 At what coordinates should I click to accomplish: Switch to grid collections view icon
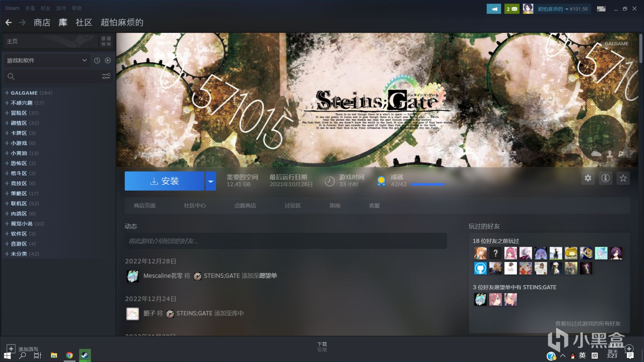[106, 41]
